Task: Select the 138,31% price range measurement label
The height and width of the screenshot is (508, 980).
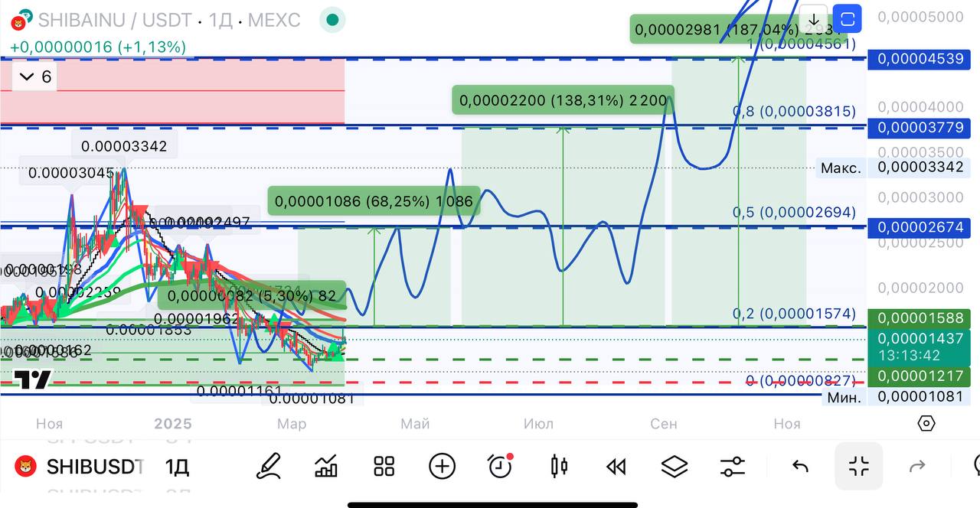Action: tap(563, 99)
